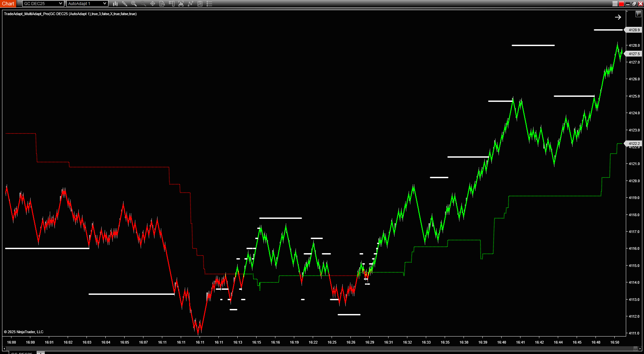Image resolution: width=644 pixels, height=354 pixels.
Task: Click the strategy performance icon
Action: click(x=200, y=4)
